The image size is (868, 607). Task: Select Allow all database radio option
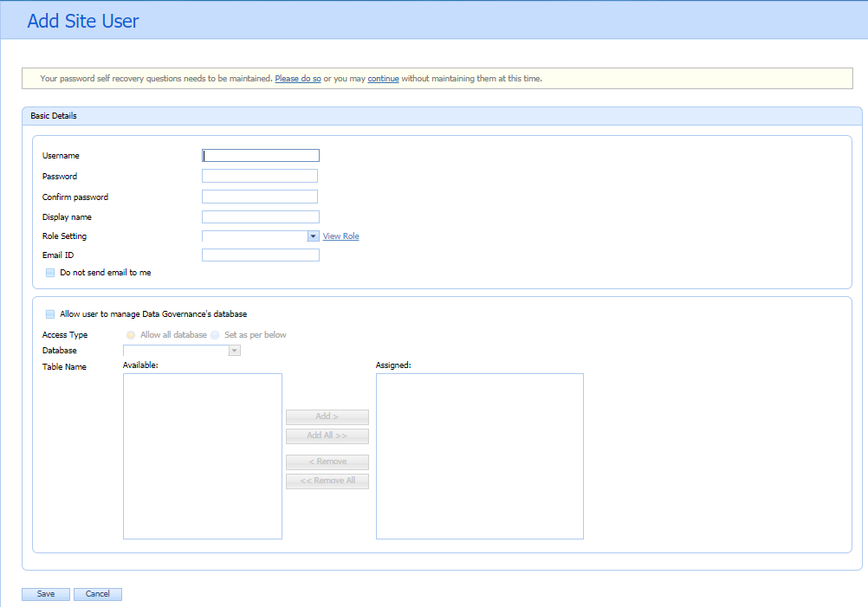tap(131, 335)
